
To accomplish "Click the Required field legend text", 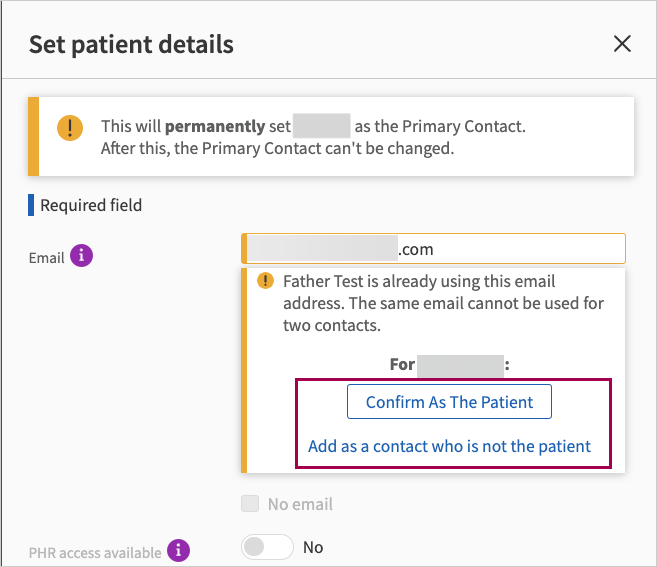I will (91, 205).
